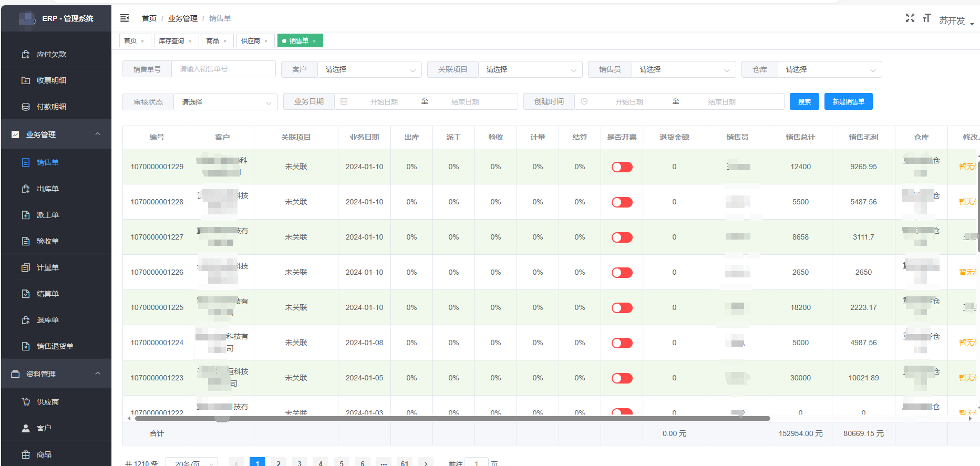Click the 退库单 sidebar icon
The image size is (980, 466).
pyautogui.click(x=26, y=320)
